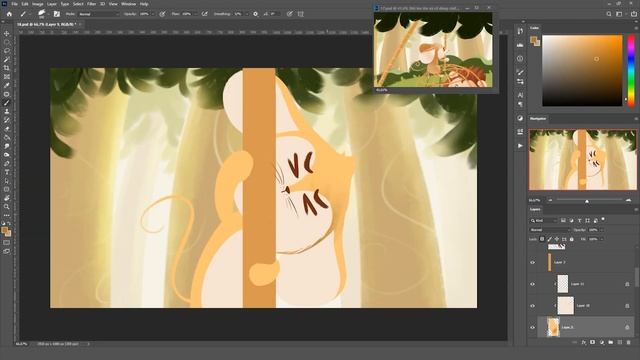
Task: Toggle layer filtering on/off switch
Action: click(x=603, y=220)
